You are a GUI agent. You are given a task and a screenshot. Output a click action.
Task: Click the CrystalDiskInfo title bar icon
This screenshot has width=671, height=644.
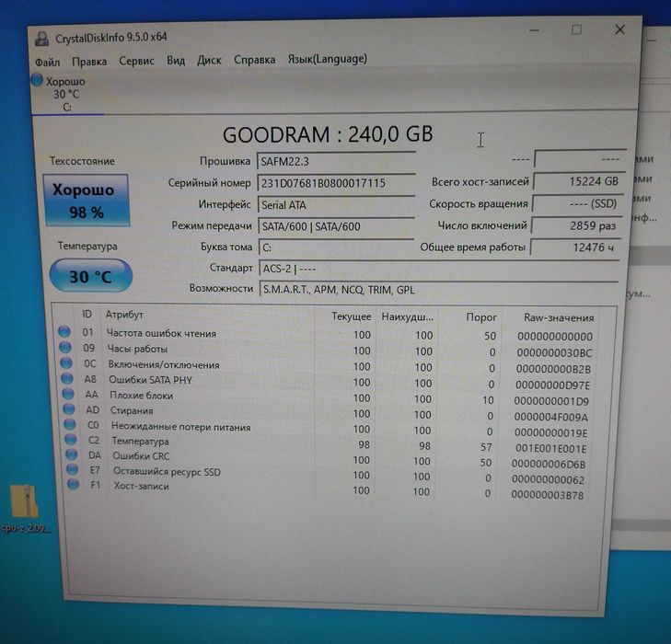41,39
